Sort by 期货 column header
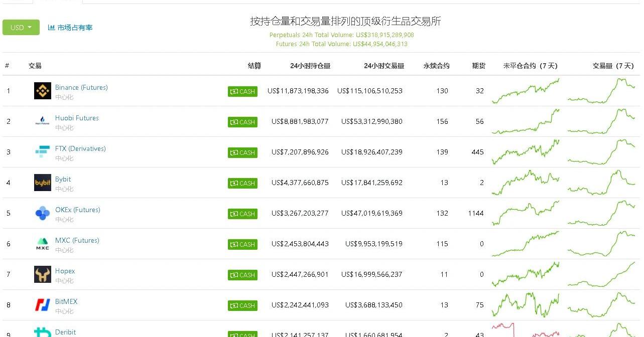Viewport: 644px width, 337px height. click(478, 66)
